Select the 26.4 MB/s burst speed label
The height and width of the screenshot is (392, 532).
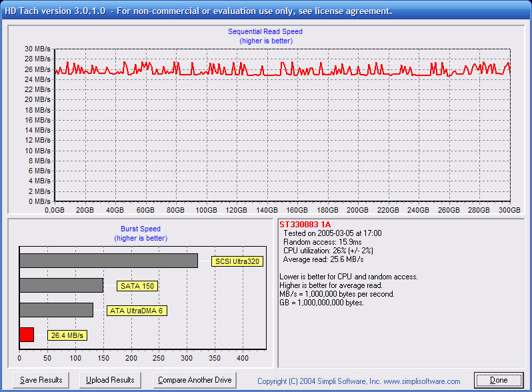67,335
